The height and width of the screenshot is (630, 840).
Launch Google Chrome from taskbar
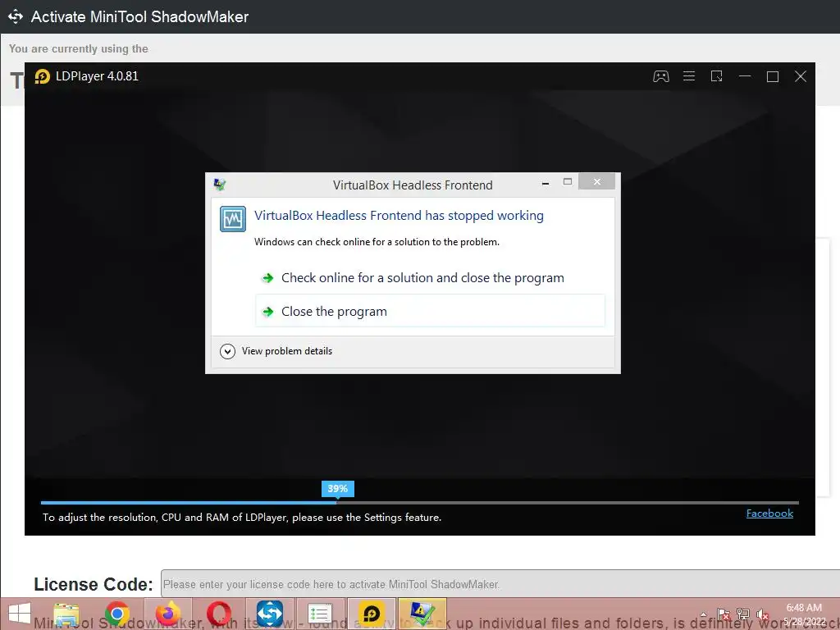click(x=117, y=614)
